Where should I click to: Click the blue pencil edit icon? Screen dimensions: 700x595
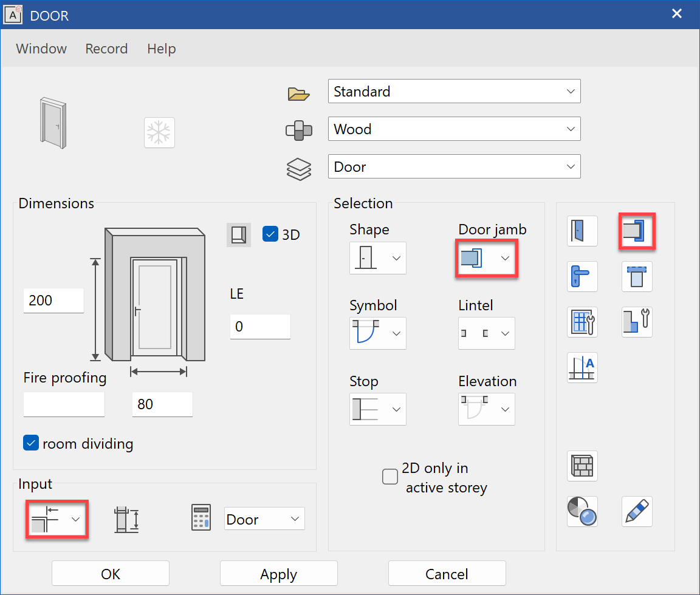click(x=637, y=511)
